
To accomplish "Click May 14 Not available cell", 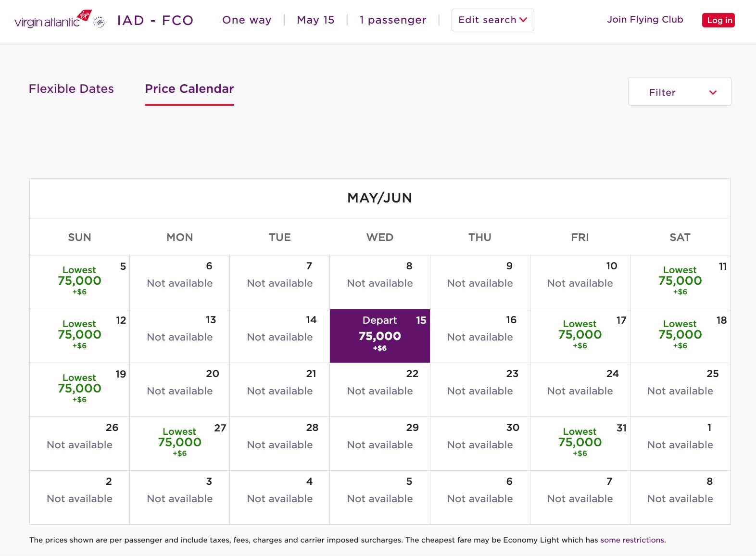I will [x=280, y=336].
